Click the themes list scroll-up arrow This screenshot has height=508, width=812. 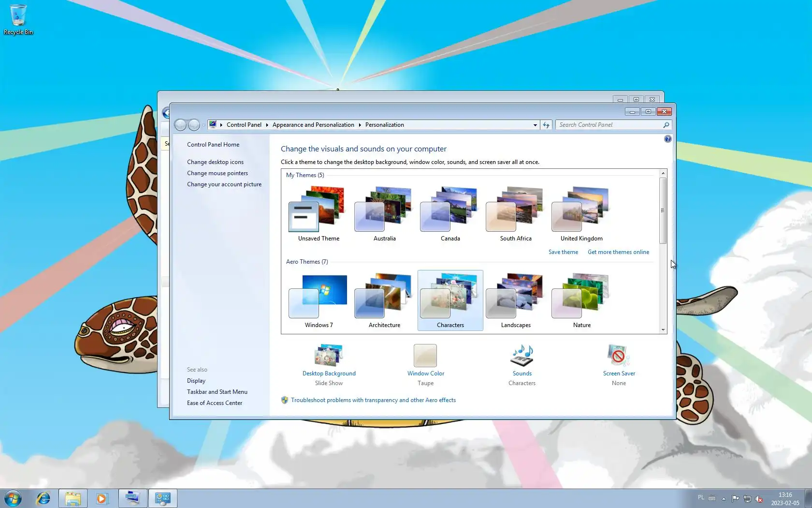pyautogui.click(x=663, y=173)
